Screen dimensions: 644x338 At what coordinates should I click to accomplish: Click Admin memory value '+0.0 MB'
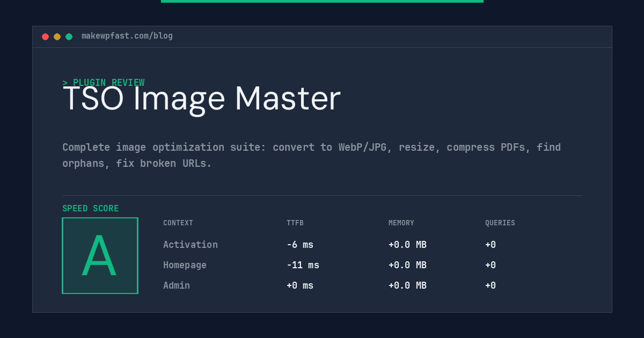point(407,285)
